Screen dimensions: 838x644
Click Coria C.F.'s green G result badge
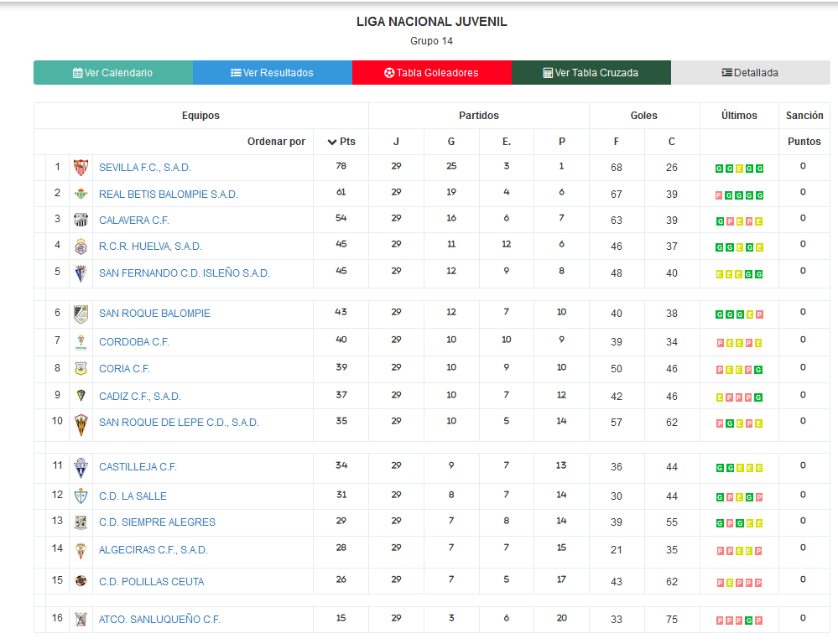[x=758, y=370]
